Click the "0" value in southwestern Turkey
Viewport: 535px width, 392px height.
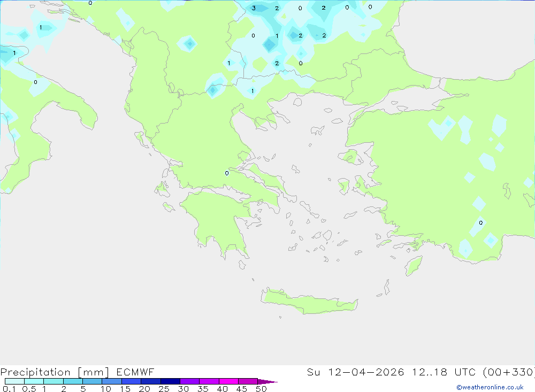(481, 223)
